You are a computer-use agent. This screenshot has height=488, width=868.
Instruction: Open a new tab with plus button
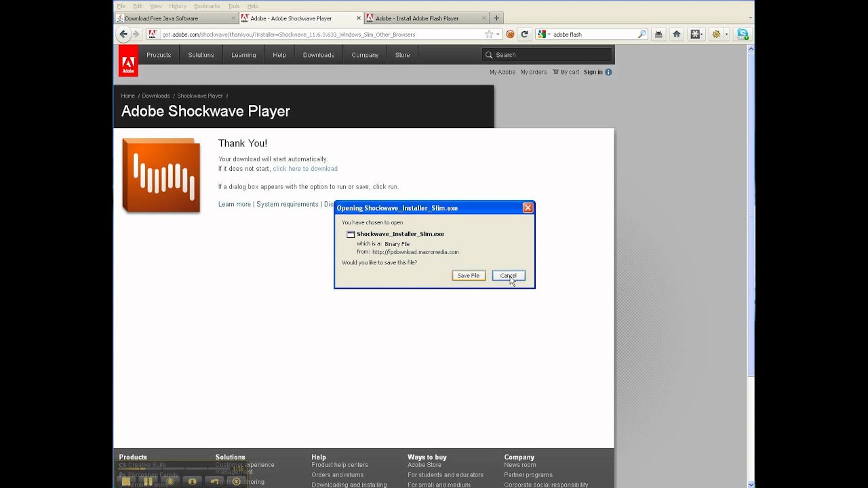point(496,18)
